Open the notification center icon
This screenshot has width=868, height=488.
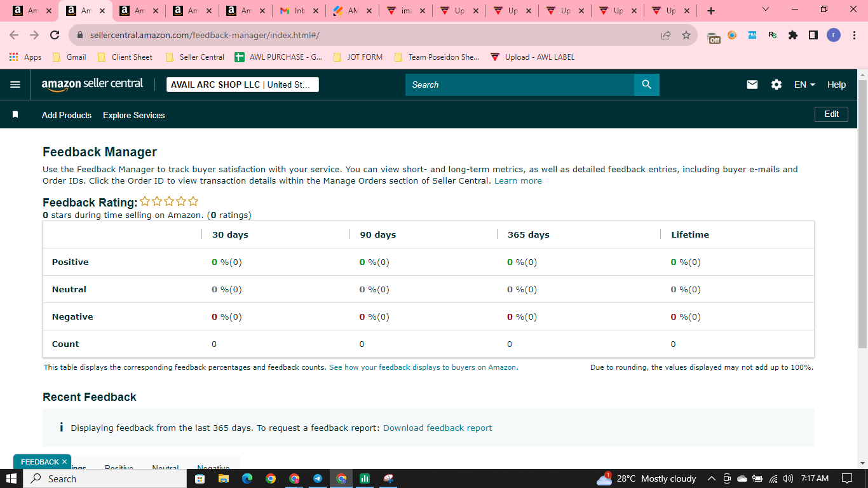(x=846, y=478)
